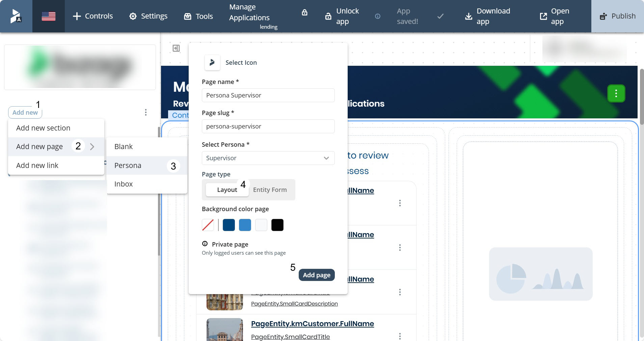Click the lock icon beside Manage Applications

click(304, 13)
